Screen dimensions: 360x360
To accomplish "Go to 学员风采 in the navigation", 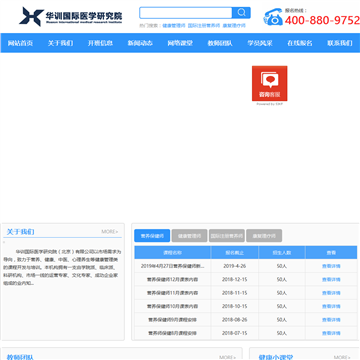I will coord(260,43).
